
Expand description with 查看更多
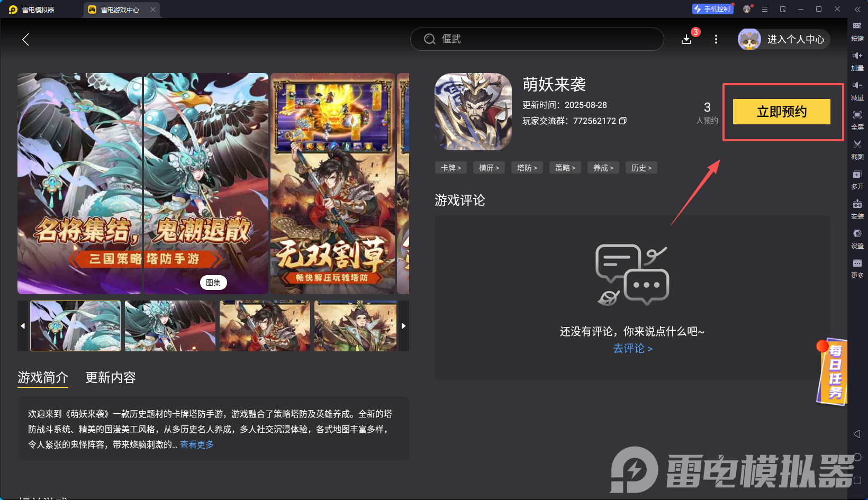(x=197, y=444)
